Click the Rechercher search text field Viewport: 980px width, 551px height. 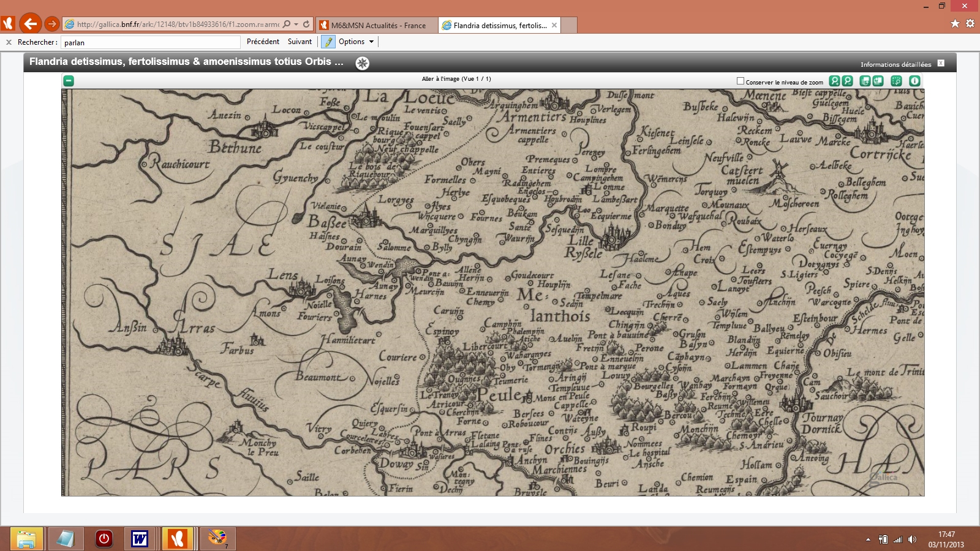(151, 42)
